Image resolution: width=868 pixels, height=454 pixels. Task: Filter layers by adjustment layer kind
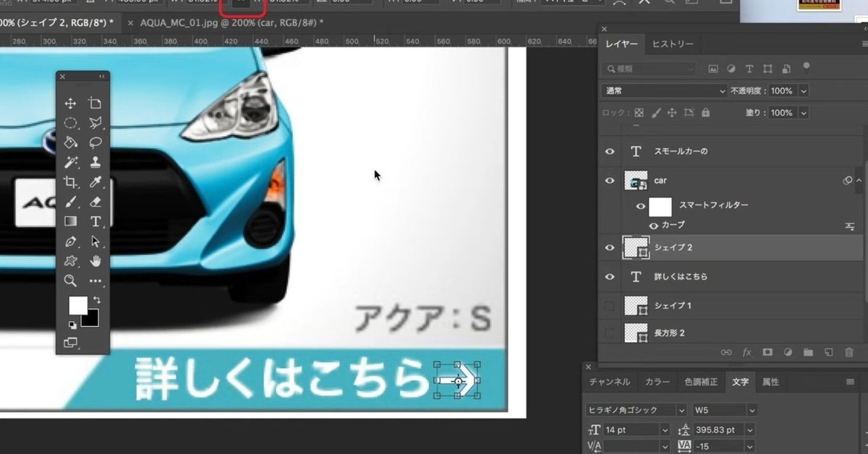(x=731, y=69)
